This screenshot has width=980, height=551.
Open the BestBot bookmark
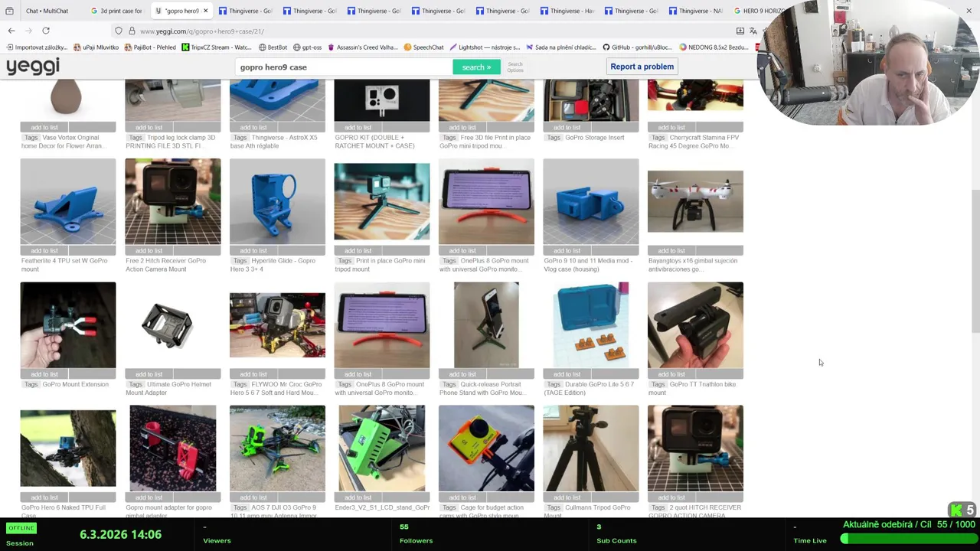pyautogui.click(x=273, y=47)
